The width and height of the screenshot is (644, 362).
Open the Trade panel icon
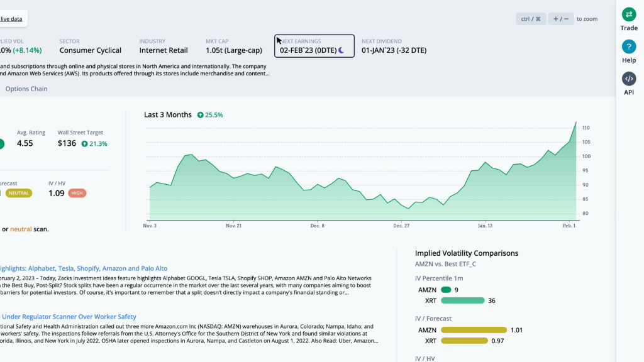coord(629,15)
